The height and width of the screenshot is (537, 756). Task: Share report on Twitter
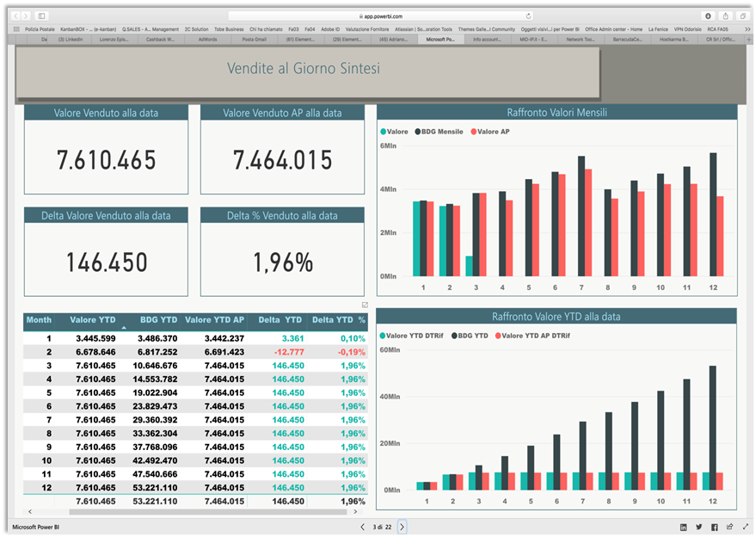[698, 527]
